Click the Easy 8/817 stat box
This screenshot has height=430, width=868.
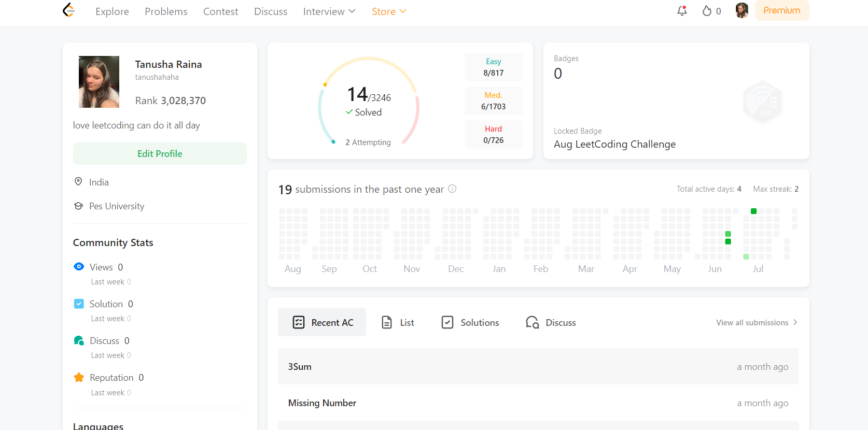tap(494, 67)
